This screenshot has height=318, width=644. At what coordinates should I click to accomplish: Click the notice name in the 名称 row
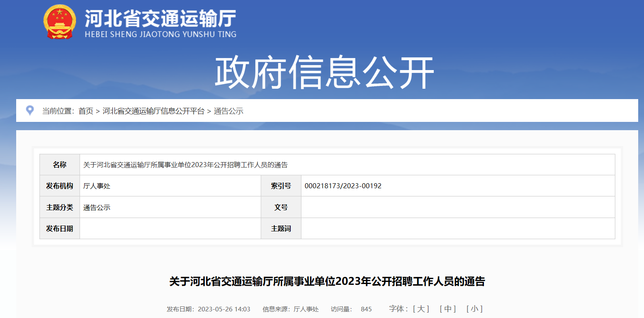(x=185, y=165)
